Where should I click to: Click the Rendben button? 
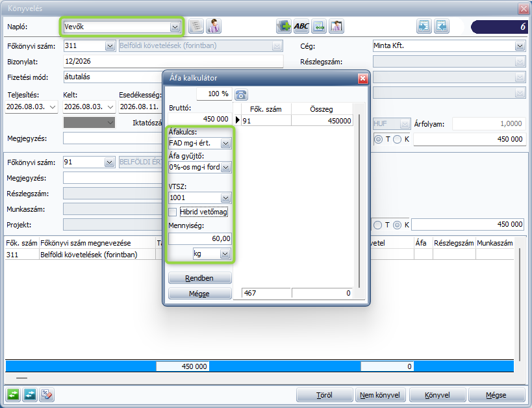click(200, 278)
